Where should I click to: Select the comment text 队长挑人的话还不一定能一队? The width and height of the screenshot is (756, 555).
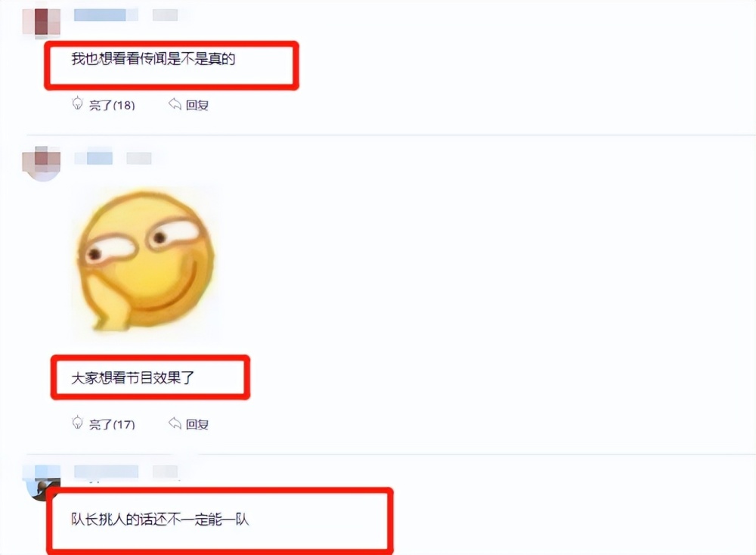160,519
